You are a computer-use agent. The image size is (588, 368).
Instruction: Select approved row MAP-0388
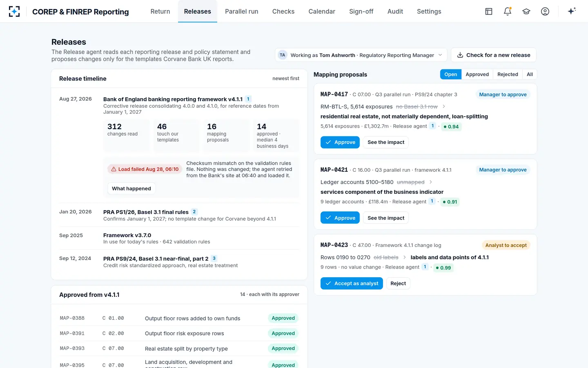click(179, 318)
